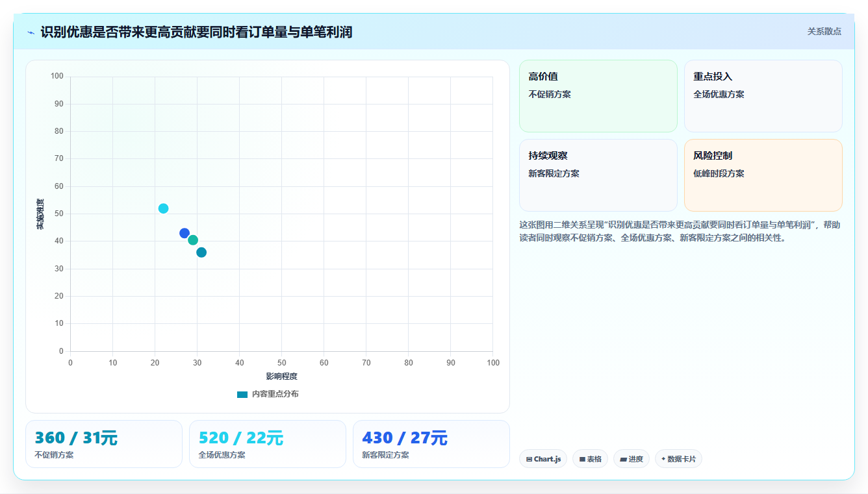
Task: Click the 不促销方案 text in 高价值 card
Action: pos(550,94)
